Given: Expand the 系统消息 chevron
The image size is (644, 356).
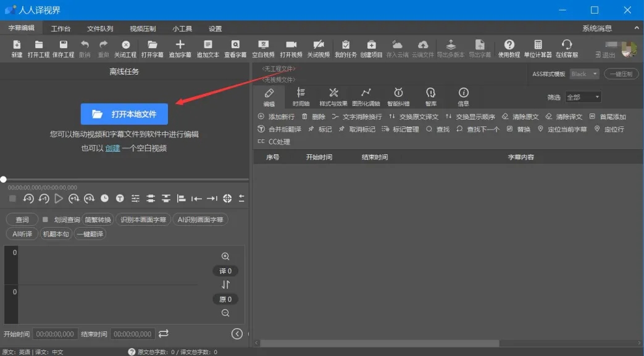Looking at the screenshot, I should pos(636,27).
